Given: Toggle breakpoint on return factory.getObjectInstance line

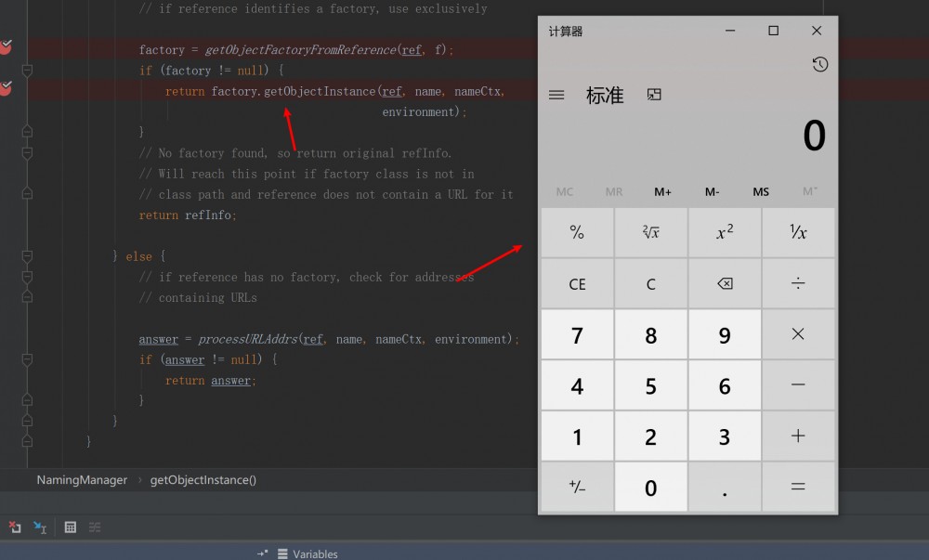Looking at the screenshot, I should tap(6, 88).
